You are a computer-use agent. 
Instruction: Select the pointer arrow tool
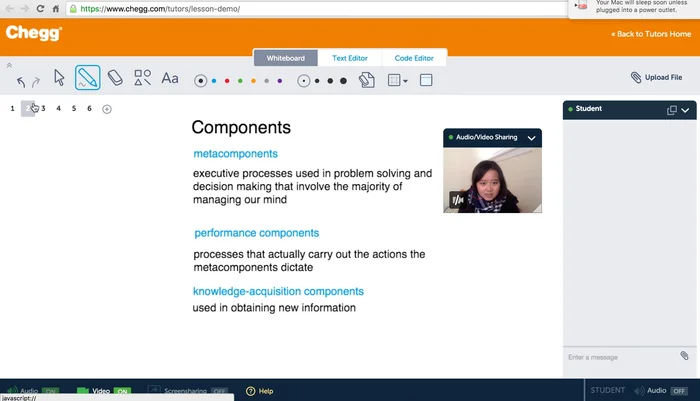[x=59, y=79]
